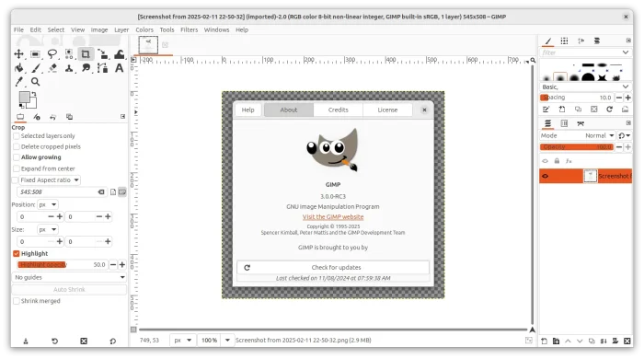This screenshot has height=359, width=644.
Task: Select the Bucket Fill tool
Action: tap(19, 68)
